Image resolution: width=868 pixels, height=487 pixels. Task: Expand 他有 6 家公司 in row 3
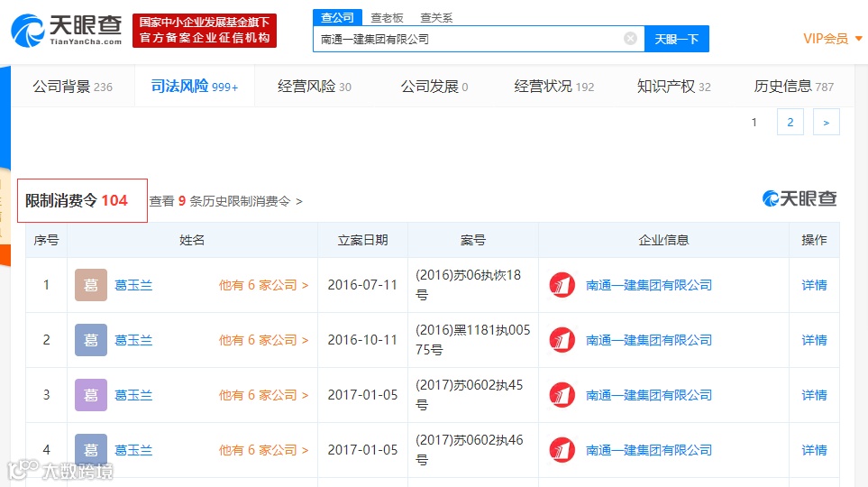263,395
